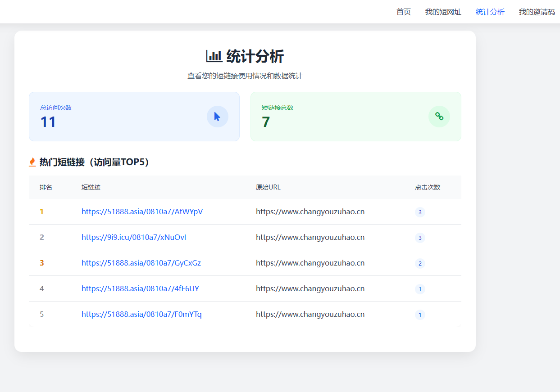Click the chain link icon in 短链接总数 card
The image size is (560, 392).
439,117
